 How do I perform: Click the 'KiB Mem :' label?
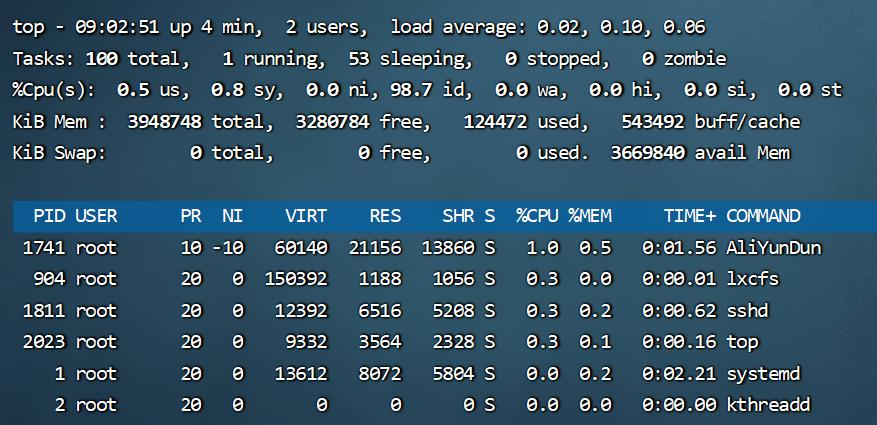click(59, 122)
